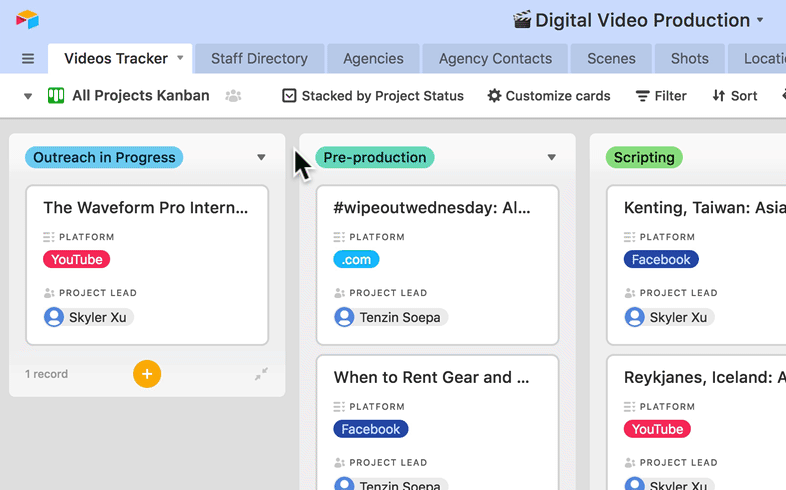Open the Pre-production stack dropdown arrow
The width and height of the screenshot is (786, 490).
coord(551,157)
